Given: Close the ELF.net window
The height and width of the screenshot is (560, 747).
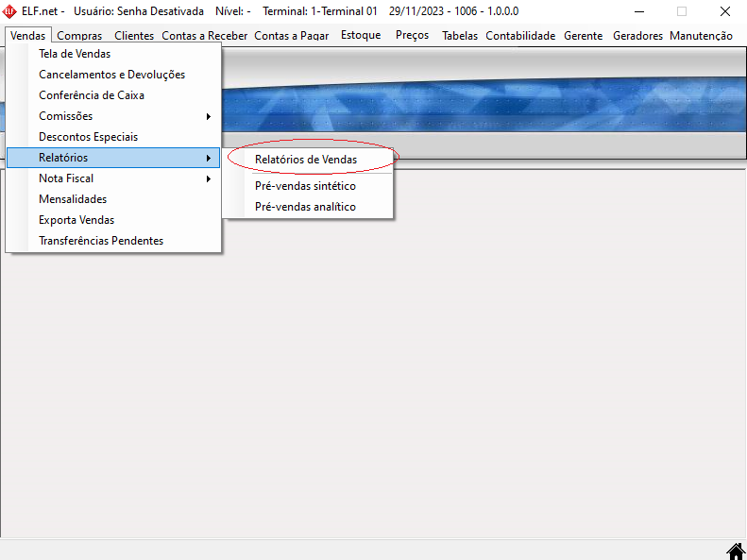Looking at the screenshot, I should pyautogui.click(x=725, y=11).
